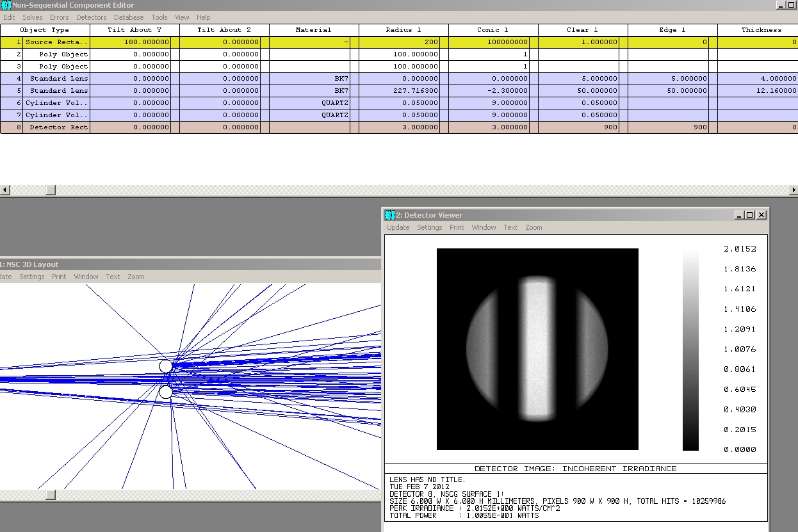
Task: Click BK7 material cell in row 4
Action: coord(310,79)
